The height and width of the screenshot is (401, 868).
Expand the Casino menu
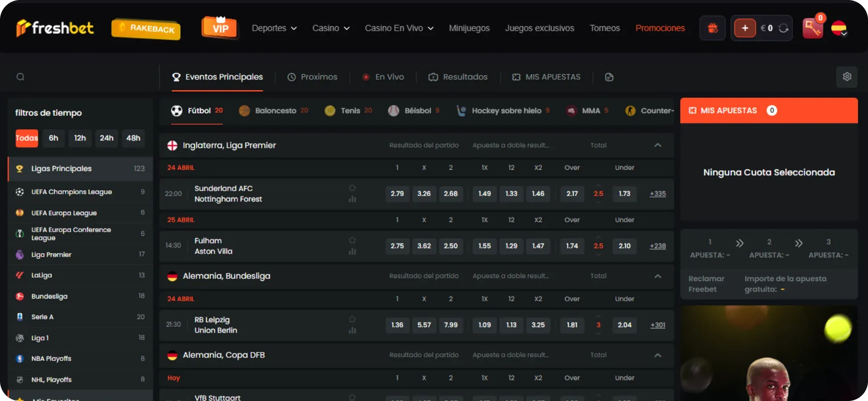click(x=331, y=28)
